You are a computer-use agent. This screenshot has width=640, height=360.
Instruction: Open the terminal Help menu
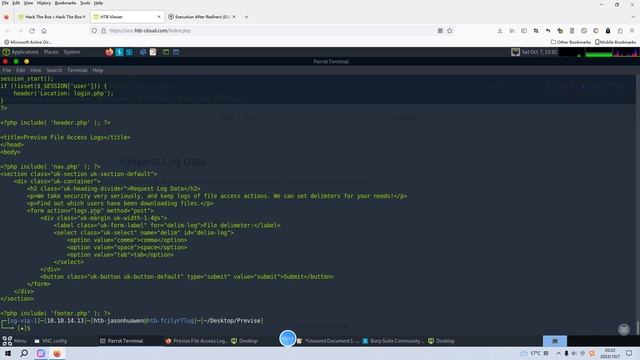click(98, 70)
